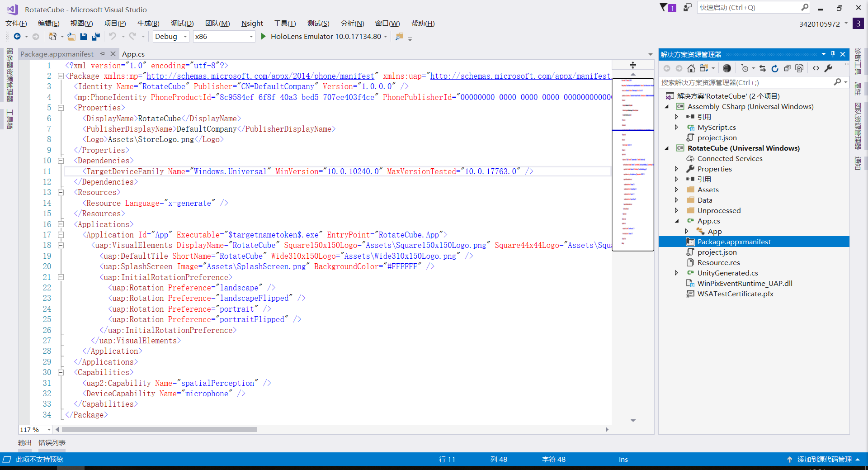Collapse the Assembly-CSharp project node
Screen dimensions: 868x470
click(x=667, y=107)
